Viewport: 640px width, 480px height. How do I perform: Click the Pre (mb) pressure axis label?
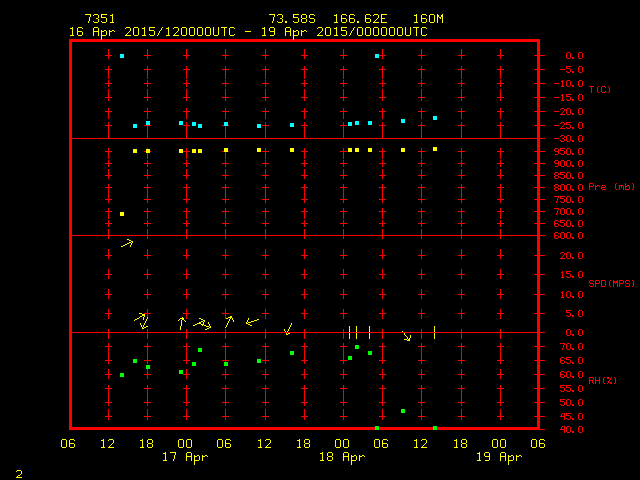pos(611,187)
